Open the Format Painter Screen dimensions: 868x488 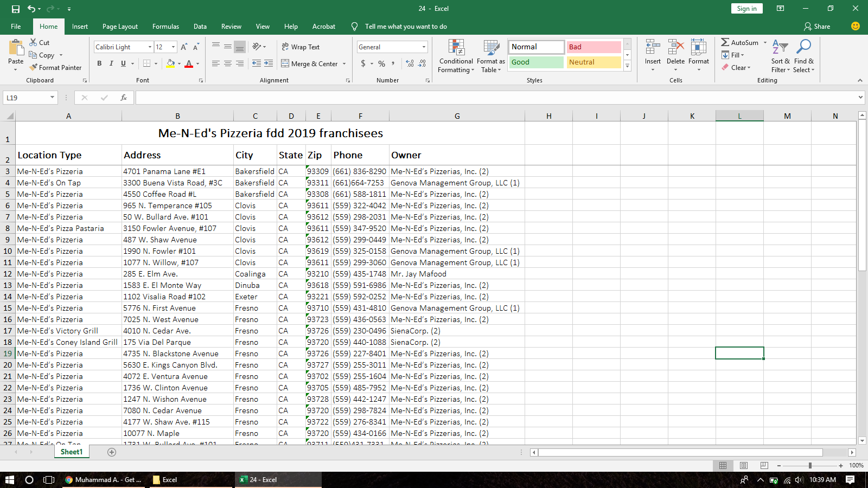(56, 67)
